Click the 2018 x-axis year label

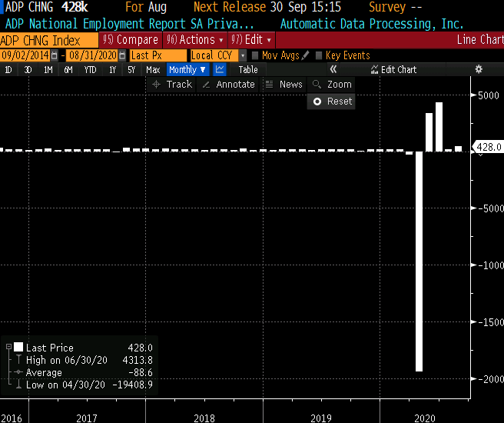pyautogui.click(x=204, y=418)
